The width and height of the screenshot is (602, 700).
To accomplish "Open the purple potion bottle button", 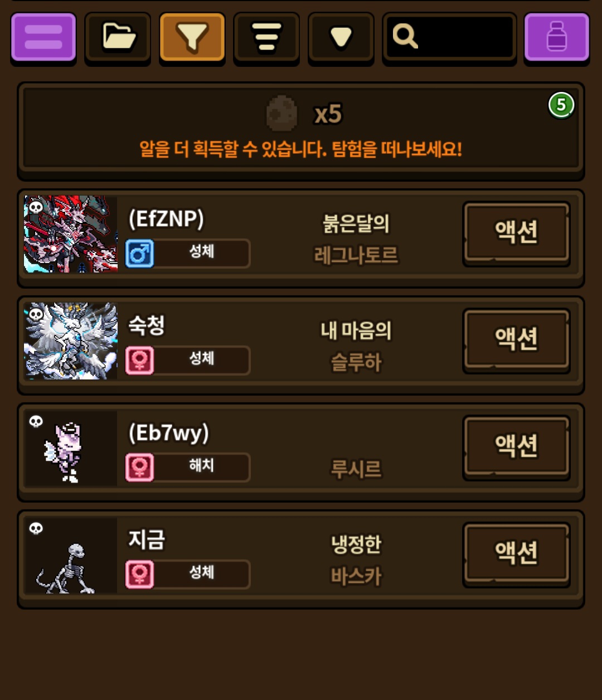I will pos(557,37).
